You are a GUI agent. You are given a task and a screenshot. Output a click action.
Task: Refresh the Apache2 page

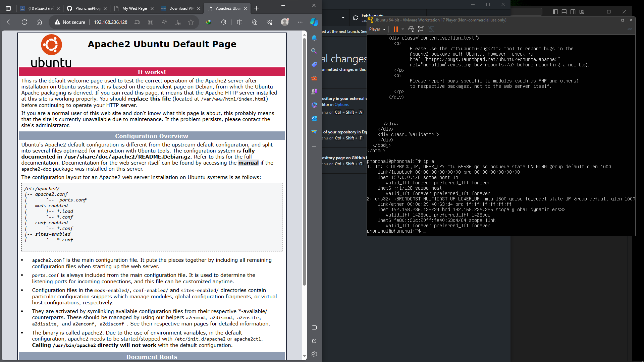coord(24,22)
